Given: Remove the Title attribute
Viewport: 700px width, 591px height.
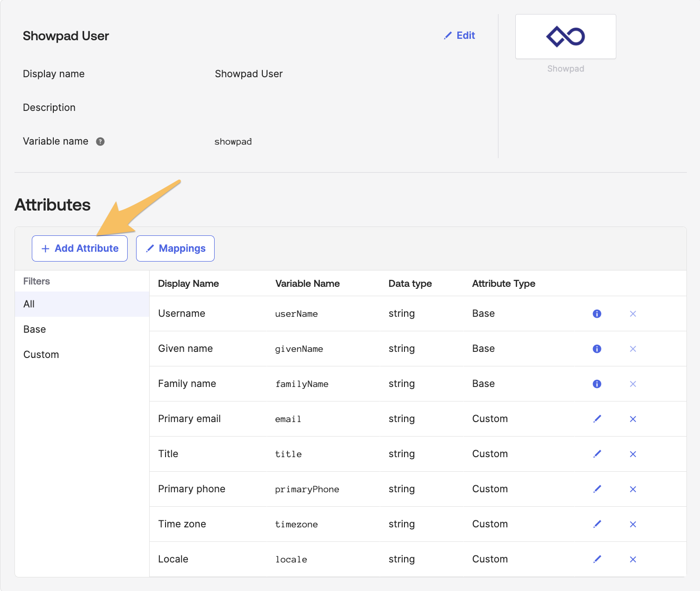Looking at the screenshot, I should pyautogui.click(x=633, y=454).
